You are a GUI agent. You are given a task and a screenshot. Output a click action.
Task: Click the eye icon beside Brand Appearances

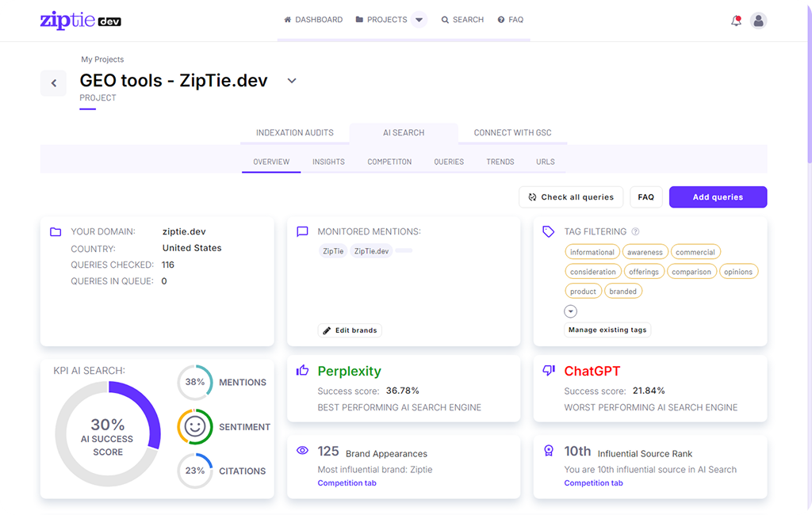302,450
